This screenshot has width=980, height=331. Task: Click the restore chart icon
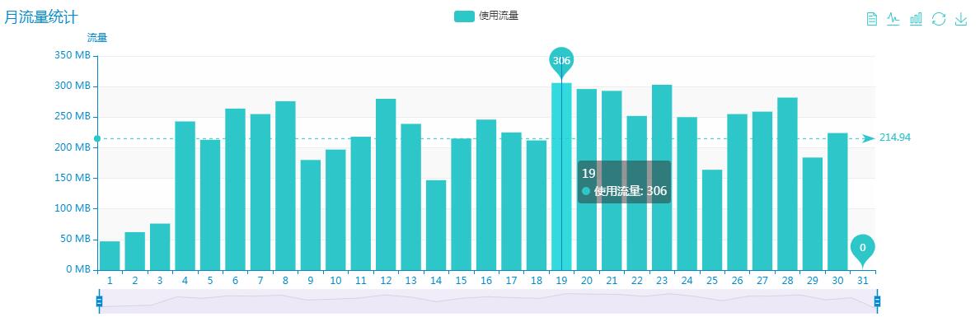(938, 19)
